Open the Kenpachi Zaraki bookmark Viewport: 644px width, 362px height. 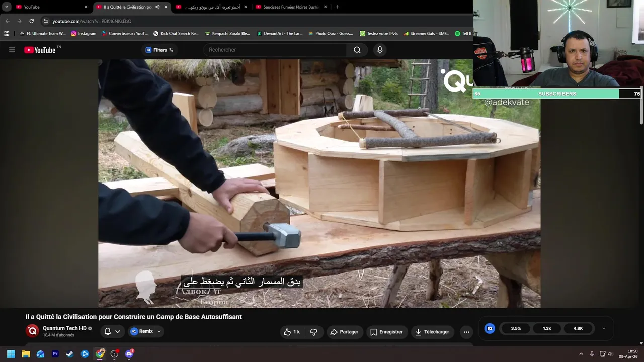[x=227, y=34]
